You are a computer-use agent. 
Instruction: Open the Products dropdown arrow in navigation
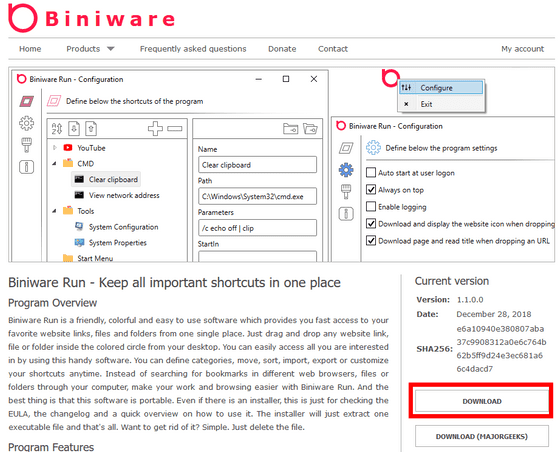click(x=111, y=49)
